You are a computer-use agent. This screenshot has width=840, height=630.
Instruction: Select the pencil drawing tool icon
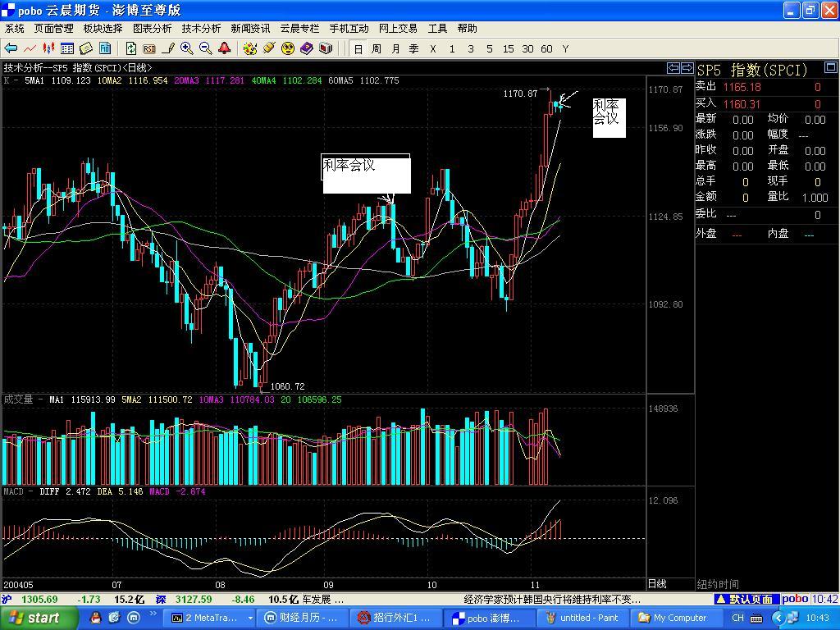[x=168, y=48]
